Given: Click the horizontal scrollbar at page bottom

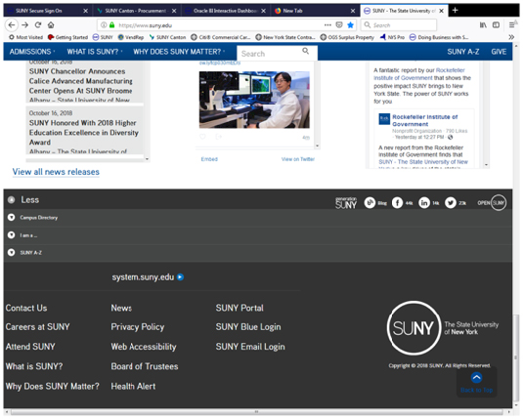Looking at the screenshot, I should click(x=257, y=412).
